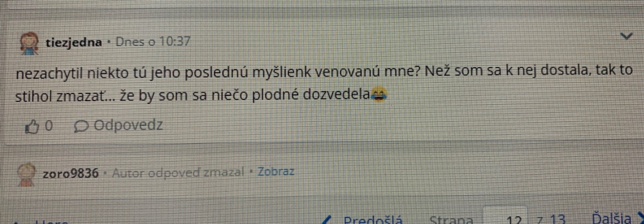Open tiezjedna username profile
This screenshot has width=644, height=224.
74,42
